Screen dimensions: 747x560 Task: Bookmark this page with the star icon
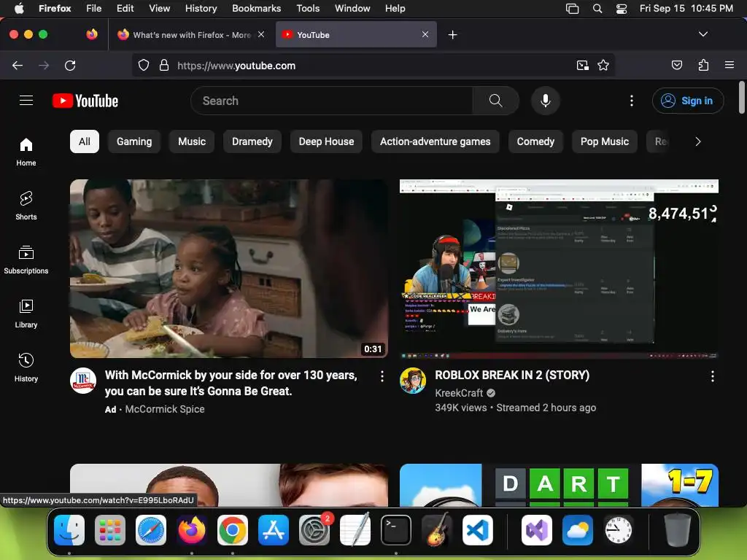coord(603,65)
